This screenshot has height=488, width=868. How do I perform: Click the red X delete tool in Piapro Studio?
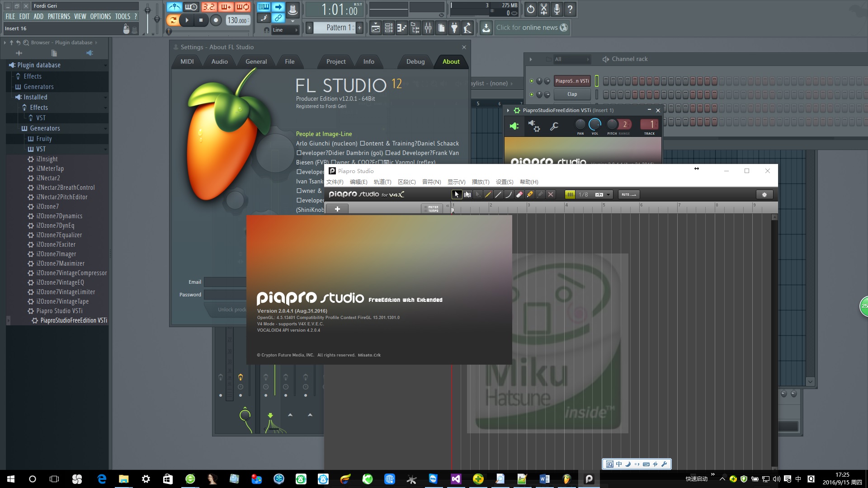[x=550, y=195]
